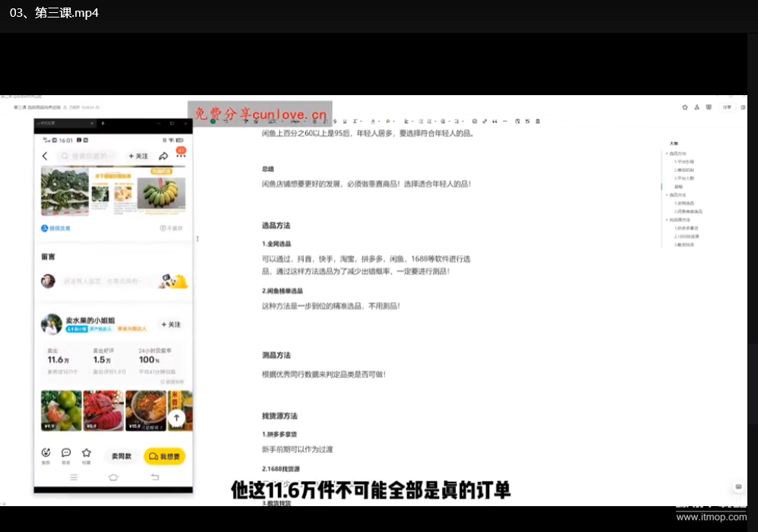Tap the Android recent-apps menu icon
Viewport: 758px width, 532px height.
coord(74,477)
